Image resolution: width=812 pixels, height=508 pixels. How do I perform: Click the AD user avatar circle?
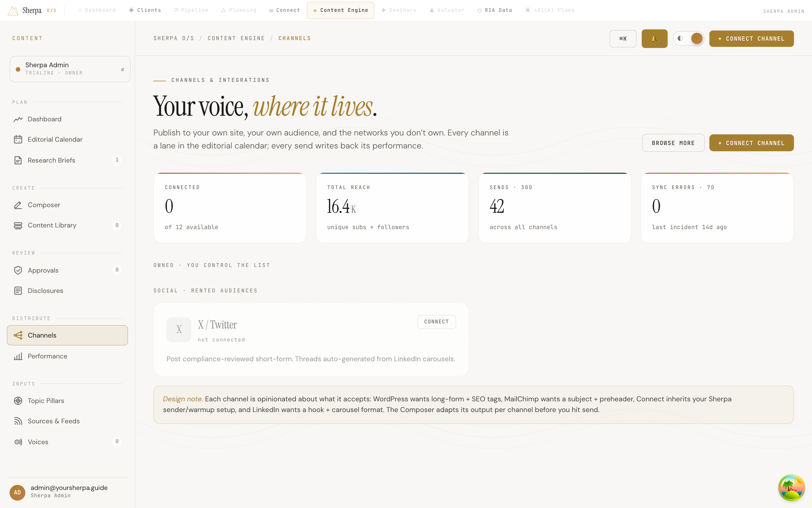tap(17, 492)
